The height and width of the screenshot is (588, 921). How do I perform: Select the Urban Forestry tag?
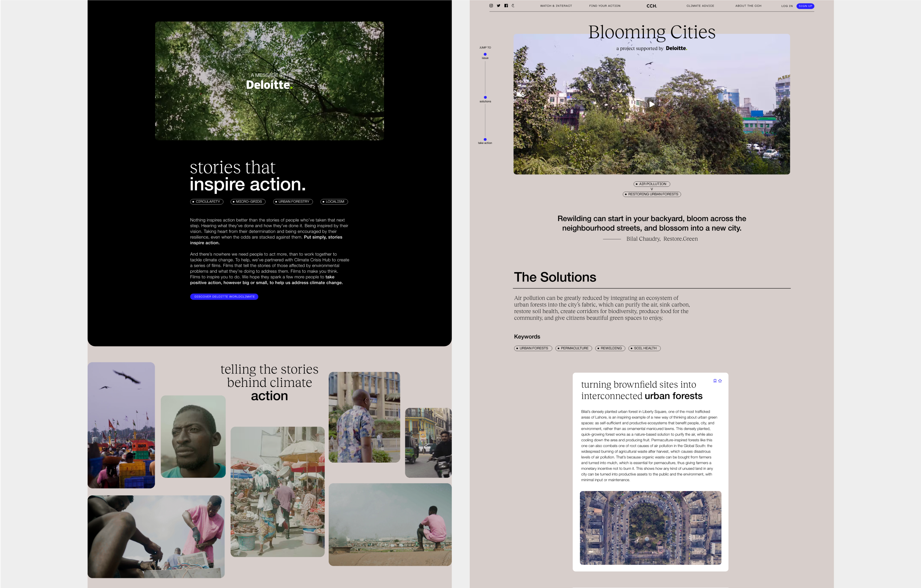click(x=293, y=202)
